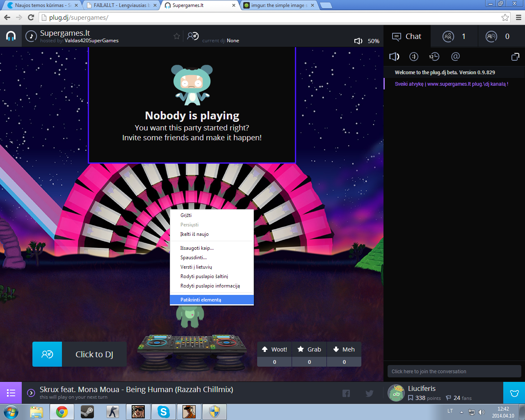The width and height of the screenshot is (525, 420).
Task: Share the room via Twitter icon
Action: [370, 393]
